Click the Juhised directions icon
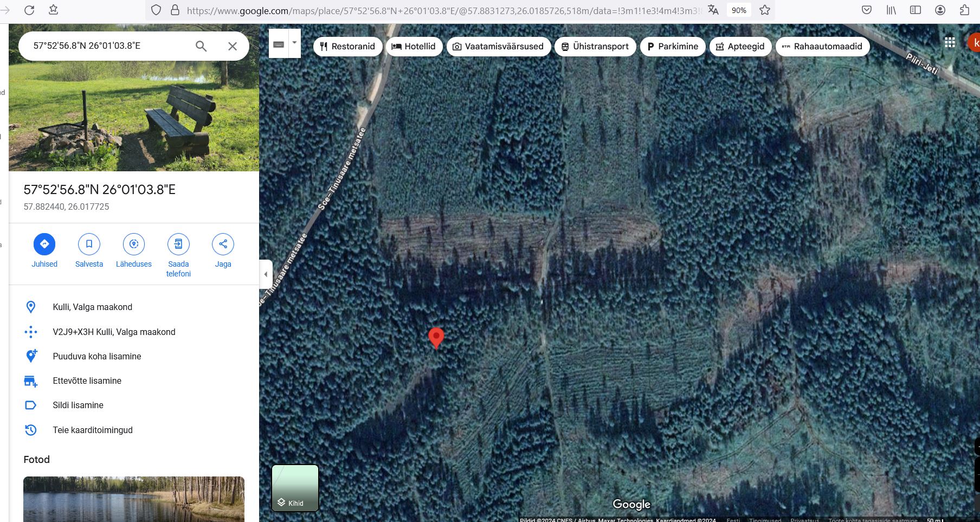980x522 pixels. click(44, 244)
